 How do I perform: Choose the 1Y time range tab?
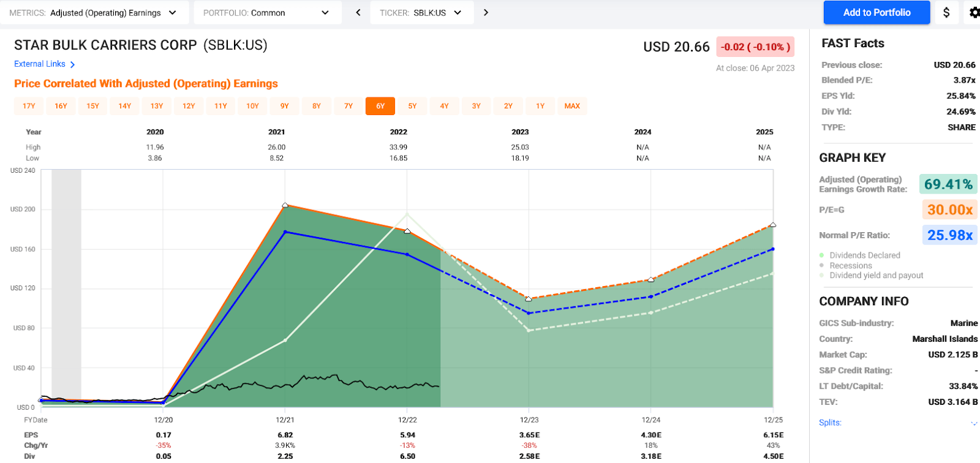[x=540, y=106]
